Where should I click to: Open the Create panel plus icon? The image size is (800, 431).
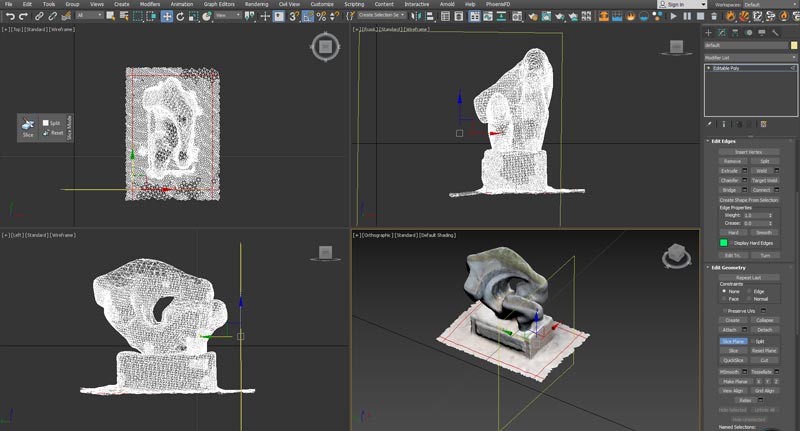709,32
